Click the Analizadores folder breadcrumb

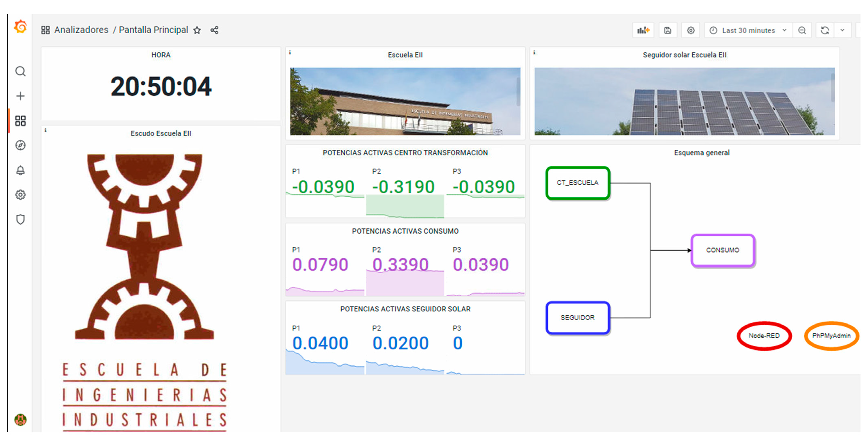coord(81,30)
